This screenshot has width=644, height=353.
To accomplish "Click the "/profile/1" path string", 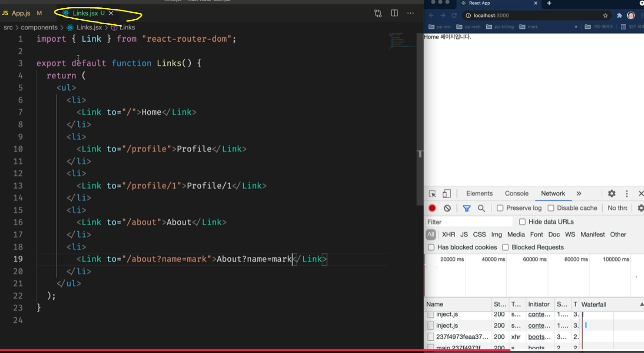I will pos(152,185).
